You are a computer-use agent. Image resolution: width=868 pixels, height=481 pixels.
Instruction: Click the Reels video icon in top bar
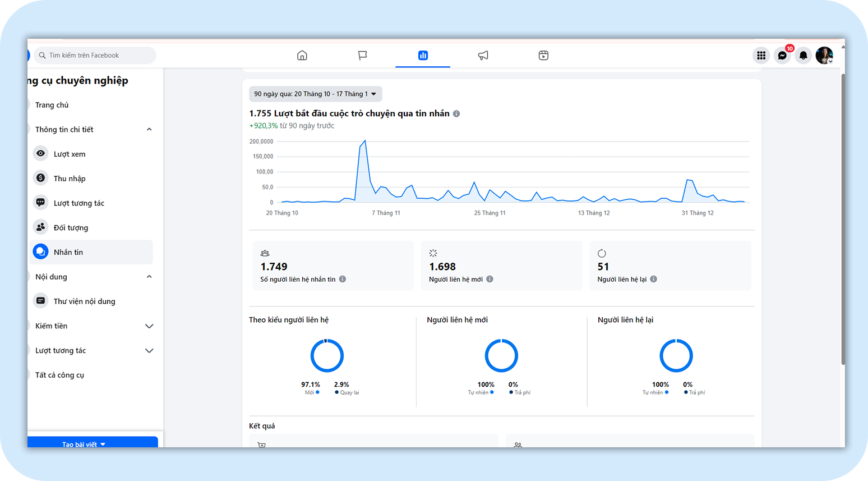[x=543, y=55]
